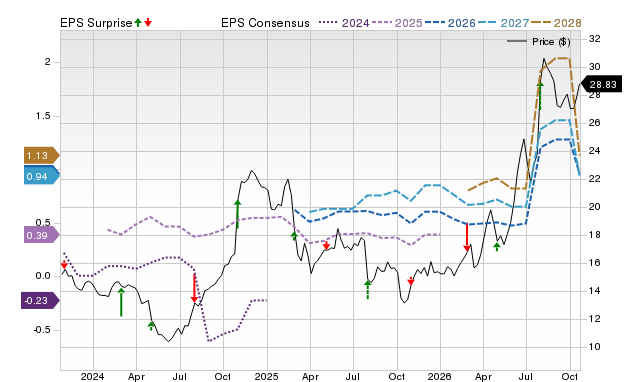Image resolution: width=640 pixels, height=382 pixels.
Task: Toggle the 2027 consensus legend entry
Action: click(x=503, y=23)
